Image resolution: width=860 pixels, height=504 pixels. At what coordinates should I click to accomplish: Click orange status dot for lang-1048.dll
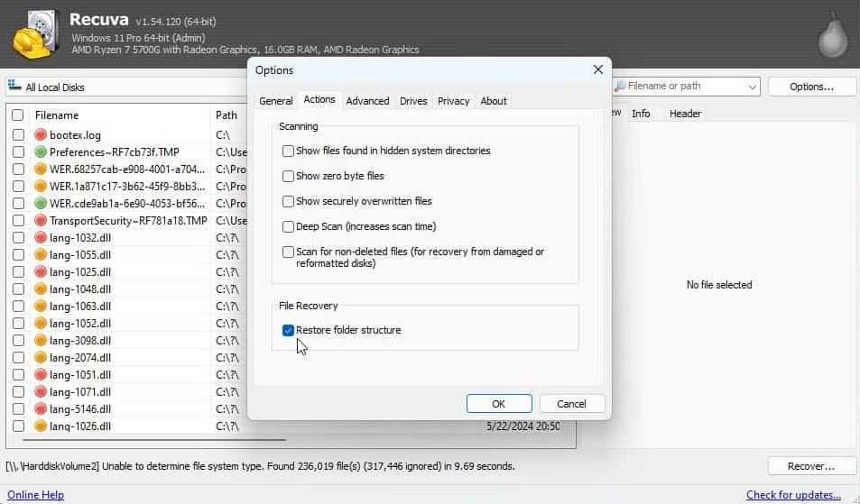[x=40, y=289]
